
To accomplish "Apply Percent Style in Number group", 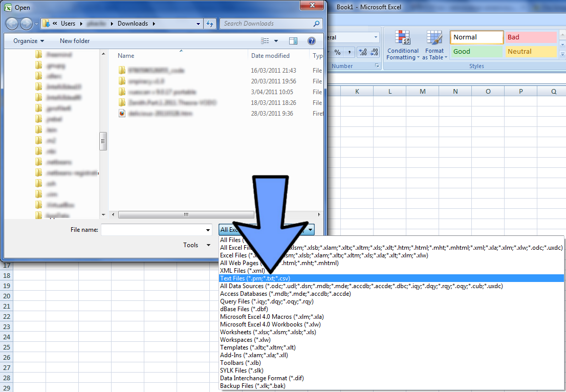I will [x=338, y=52].
